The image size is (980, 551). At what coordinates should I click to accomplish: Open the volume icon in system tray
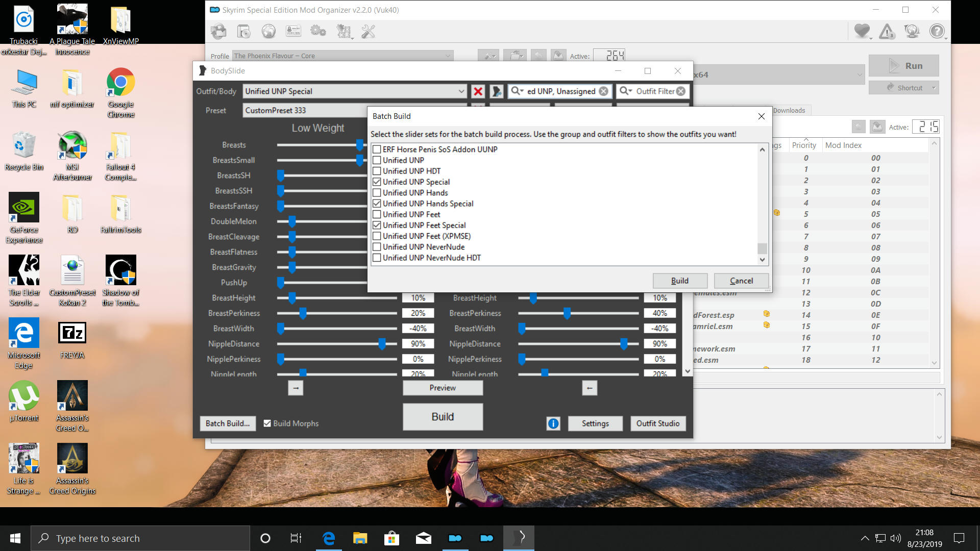[x=895, y=538]
